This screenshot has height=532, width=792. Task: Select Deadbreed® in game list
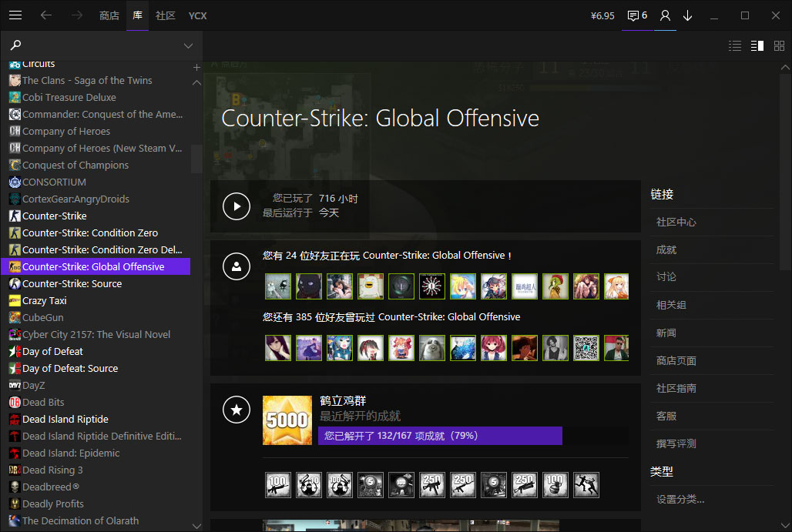click(96, 487)
